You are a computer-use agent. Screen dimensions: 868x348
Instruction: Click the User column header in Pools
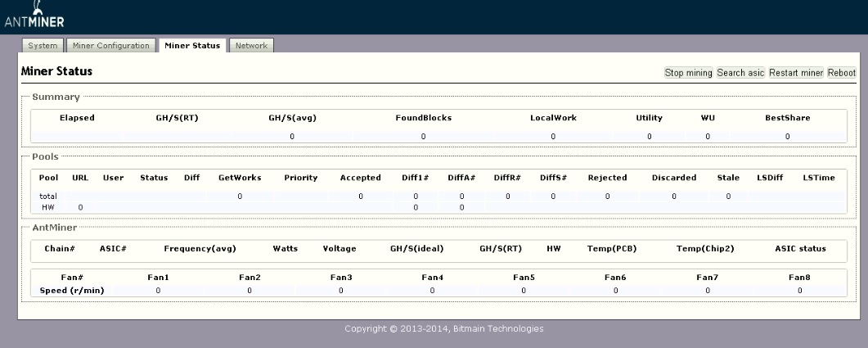[x=113, y=178]
